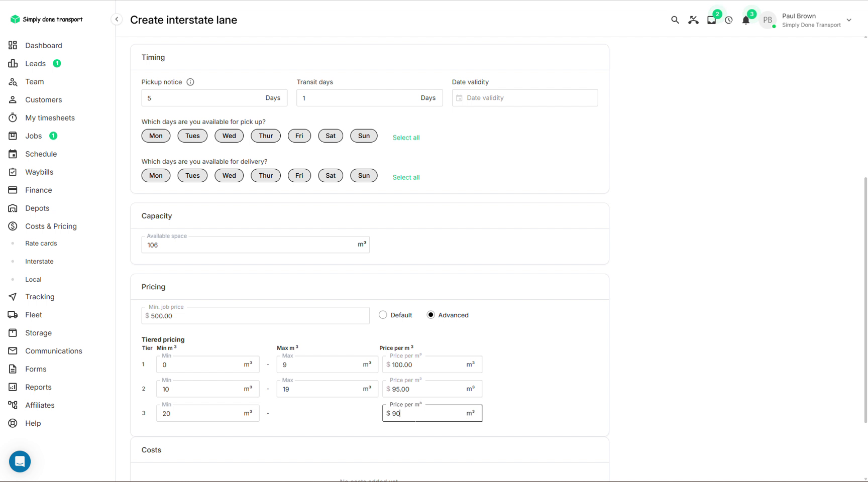This screenshot has height=482, width=868.
Task: Select the Advanced pricing radio button
Action: click(x=430, y=315)
